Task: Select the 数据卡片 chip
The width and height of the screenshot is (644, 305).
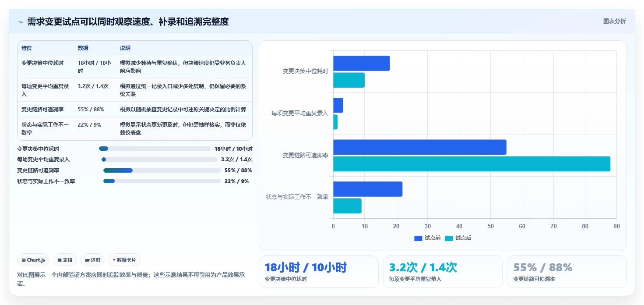Action: (x=124, y=260)
